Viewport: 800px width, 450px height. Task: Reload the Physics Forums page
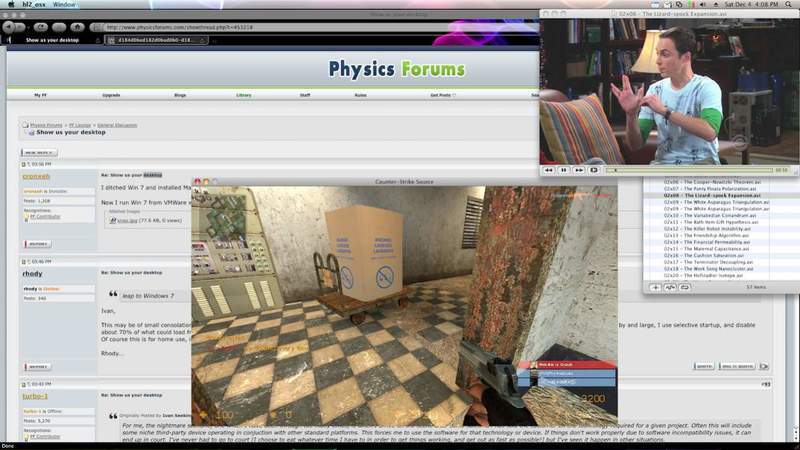coord(41,27)
